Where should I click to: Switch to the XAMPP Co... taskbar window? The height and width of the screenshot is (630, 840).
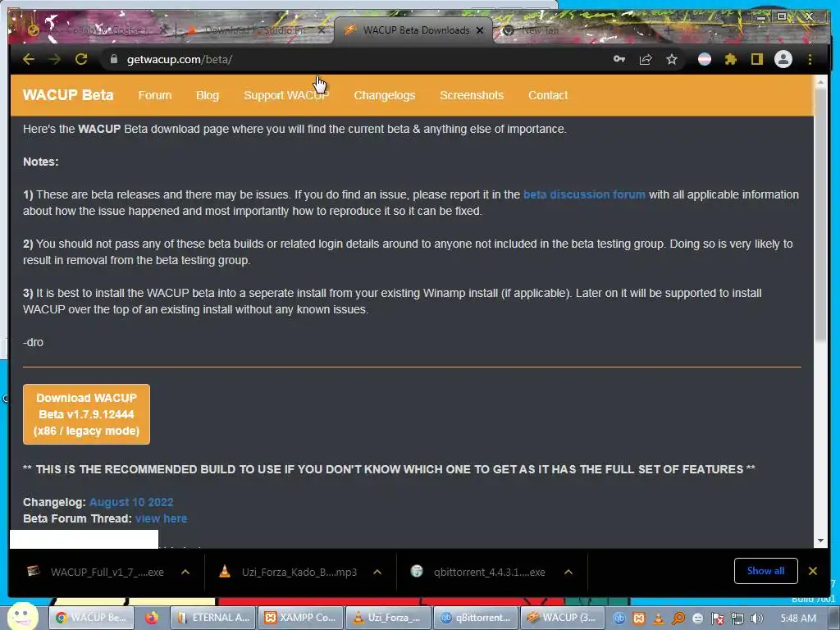[300, 618]
